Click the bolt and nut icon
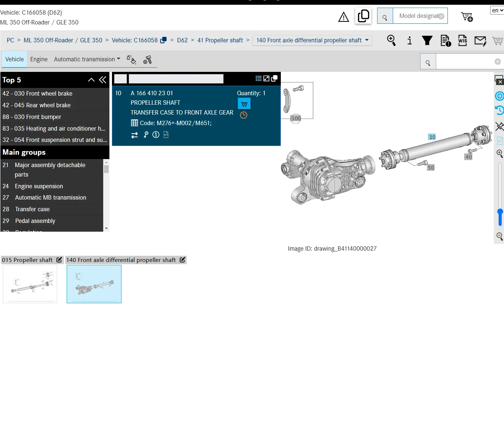The width and height of the screenshot is (504, 444). (148, 60)
